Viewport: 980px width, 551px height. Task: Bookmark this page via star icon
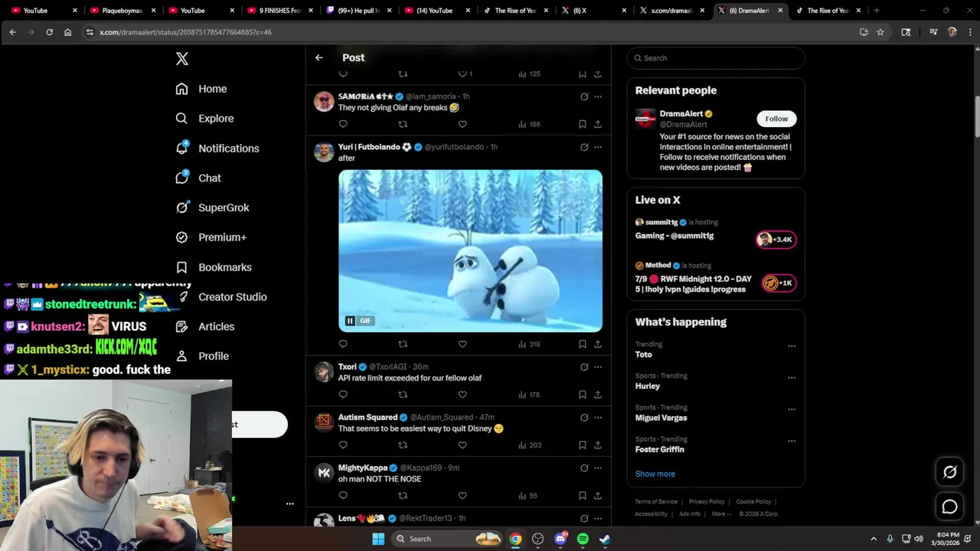[880, 32]
